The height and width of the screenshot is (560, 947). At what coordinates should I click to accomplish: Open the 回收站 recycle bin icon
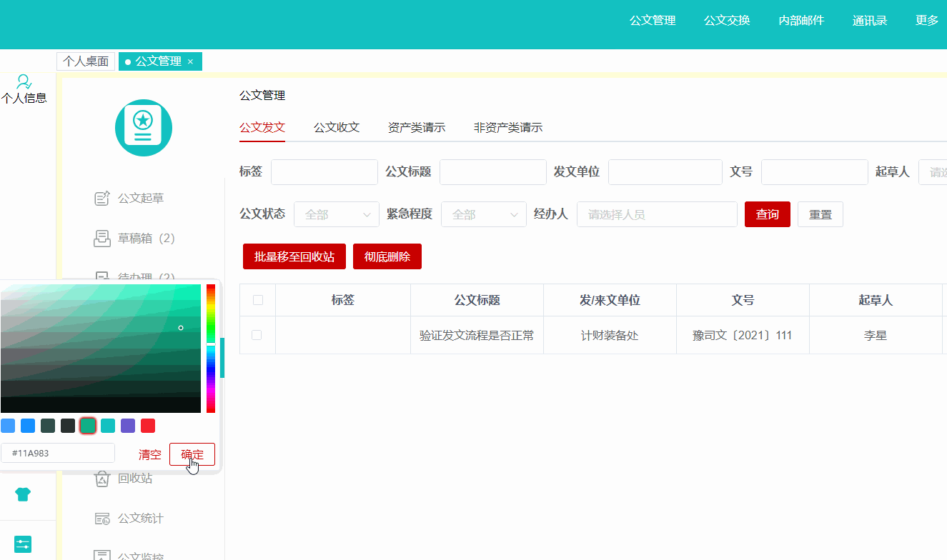(x=102, y=478)
